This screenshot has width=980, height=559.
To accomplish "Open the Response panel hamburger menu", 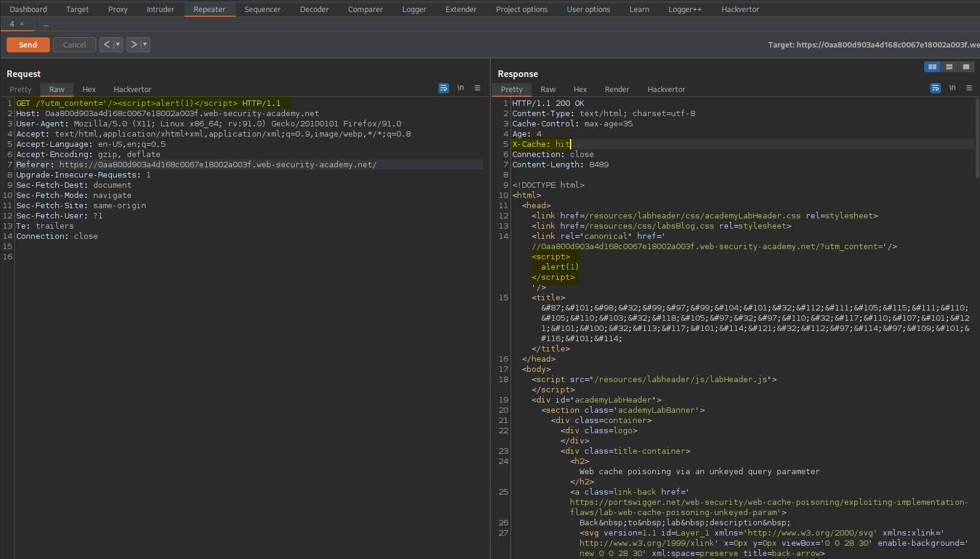I will click(x=969, y=88).
